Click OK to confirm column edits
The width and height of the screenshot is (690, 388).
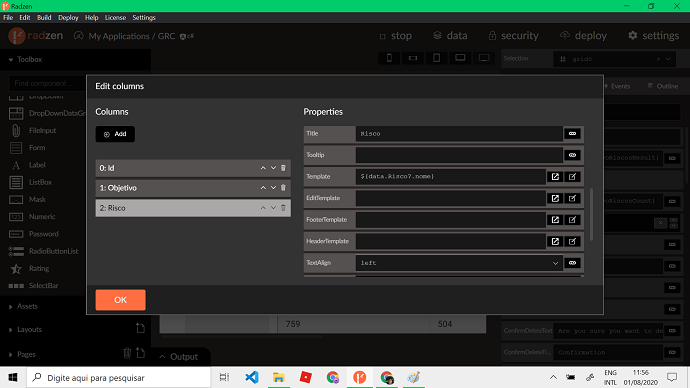point(121,300)
